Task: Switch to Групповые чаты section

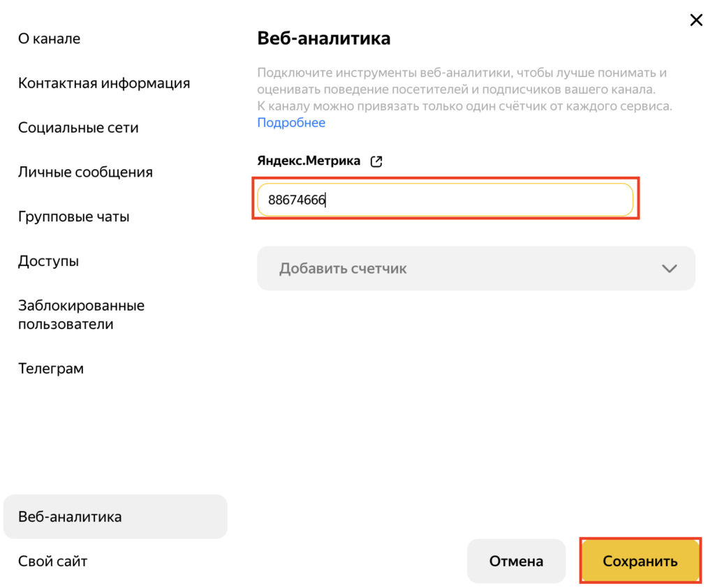Action: coord(73,216)
